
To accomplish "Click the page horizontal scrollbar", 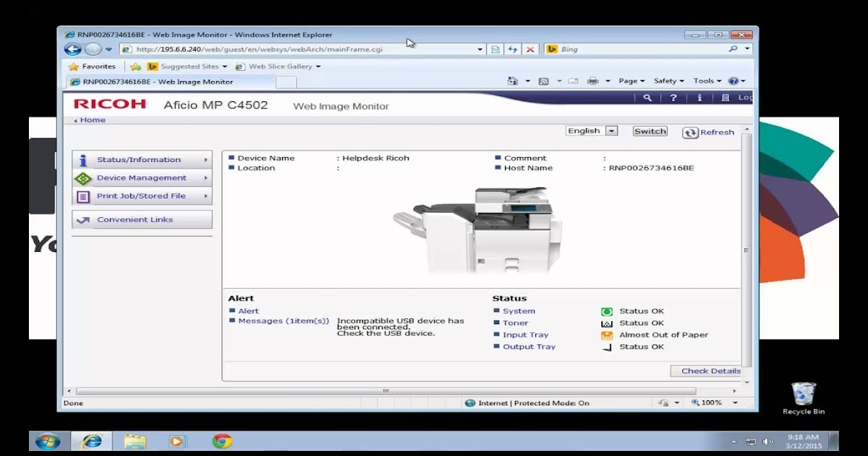I will pos(387,391).
